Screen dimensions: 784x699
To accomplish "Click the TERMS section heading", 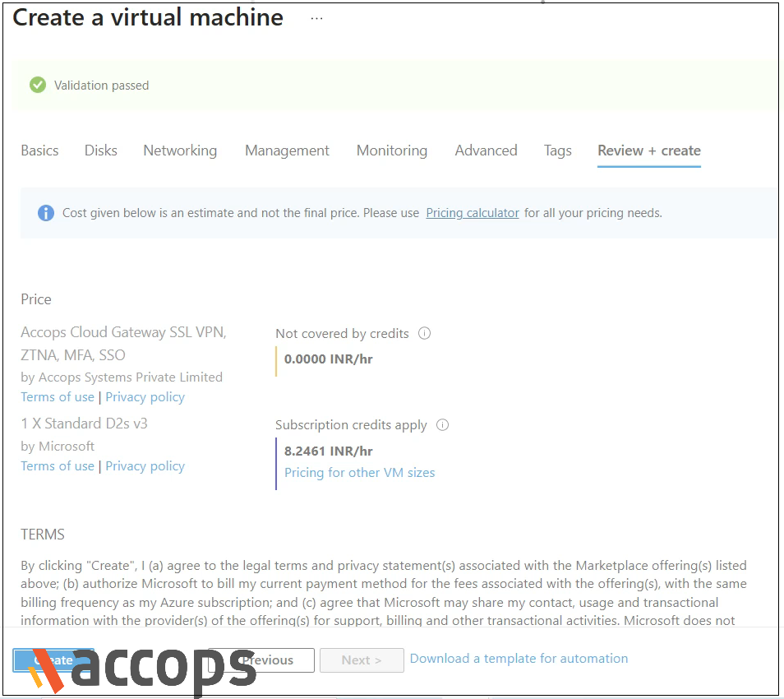I will 43,535.
